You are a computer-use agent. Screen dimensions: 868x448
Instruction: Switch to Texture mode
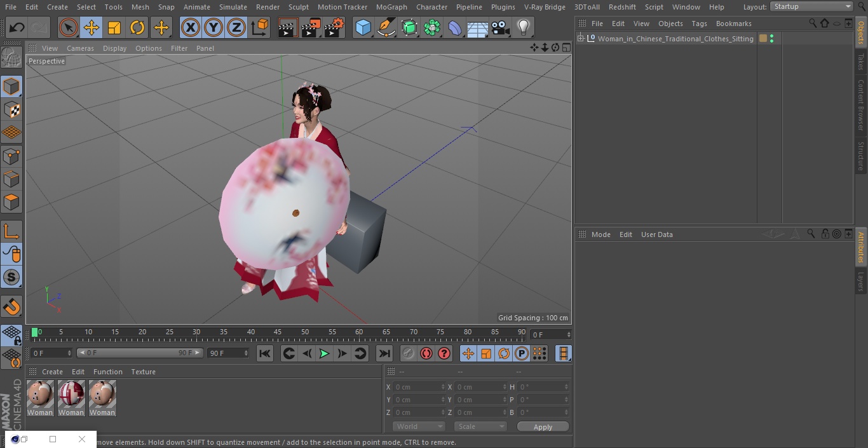[x=11, y=109]
